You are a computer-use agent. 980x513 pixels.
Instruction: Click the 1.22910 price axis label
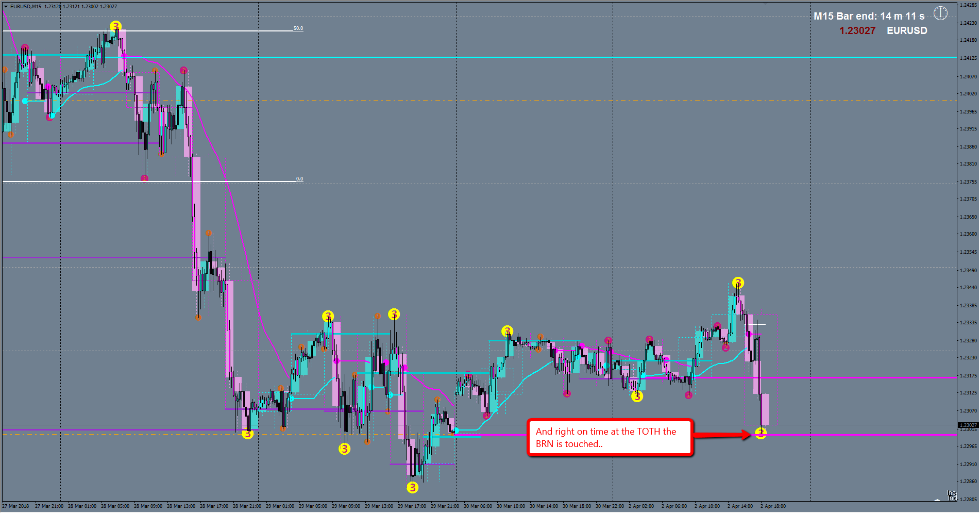[x=969, y=465]
